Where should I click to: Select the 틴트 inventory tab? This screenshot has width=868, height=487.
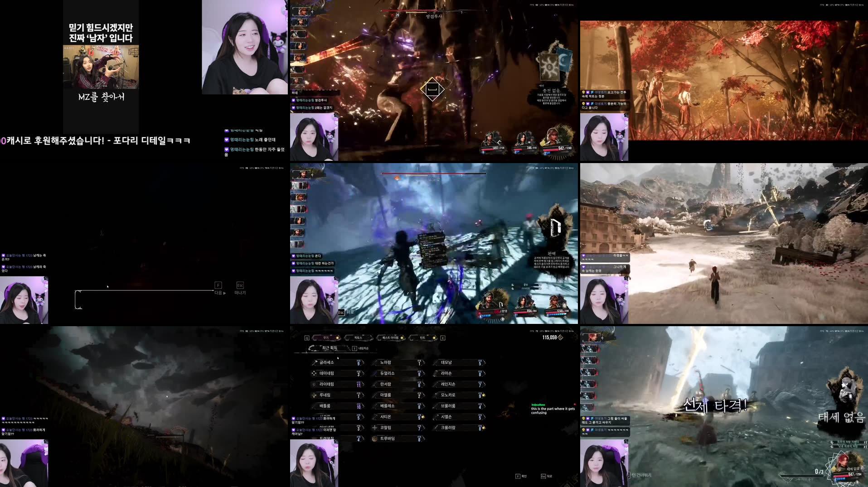(x=422, y=338)
